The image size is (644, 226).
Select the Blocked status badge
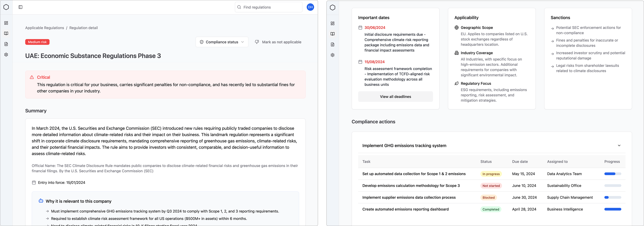pos(488,198)
